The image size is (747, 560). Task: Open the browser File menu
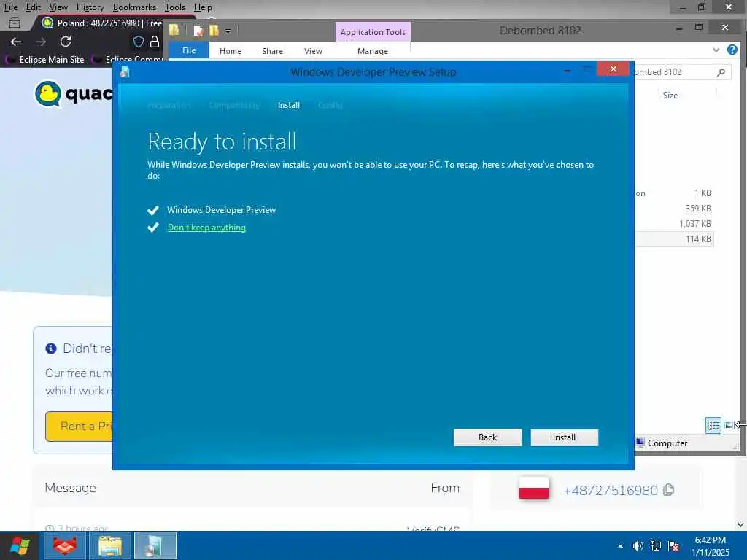coord(10,7)
